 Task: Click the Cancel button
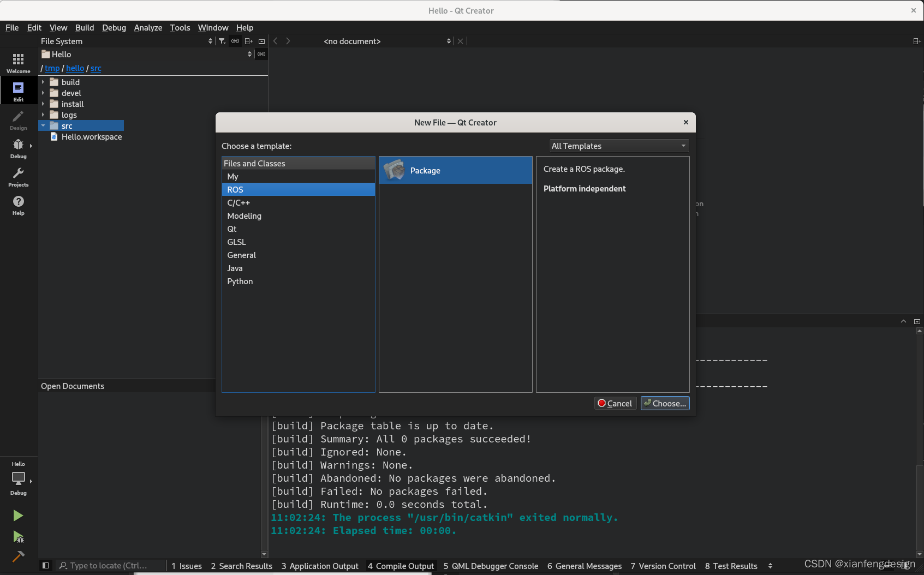point(615,403)
